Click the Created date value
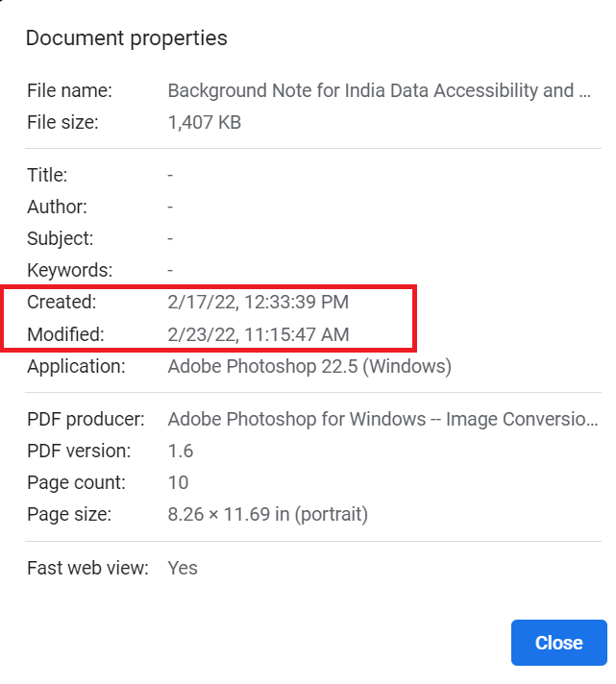 tap(258, 303)
